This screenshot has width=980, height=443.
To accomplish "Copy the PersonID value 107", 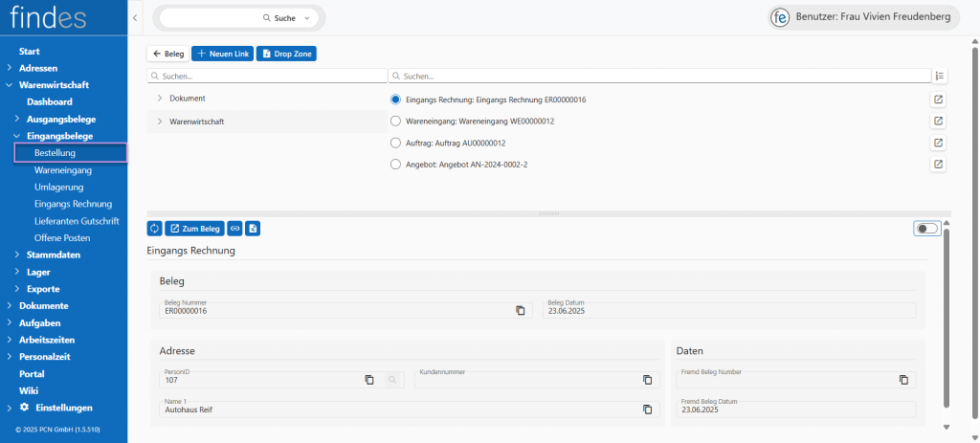I will (x=369, y=380).
